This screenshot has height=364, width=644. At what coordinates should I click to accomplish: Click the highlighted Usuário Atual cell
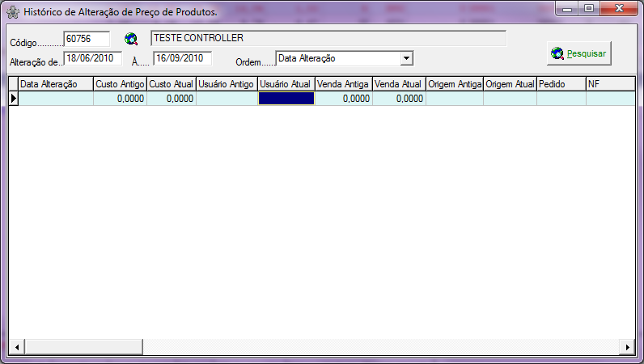286,99
